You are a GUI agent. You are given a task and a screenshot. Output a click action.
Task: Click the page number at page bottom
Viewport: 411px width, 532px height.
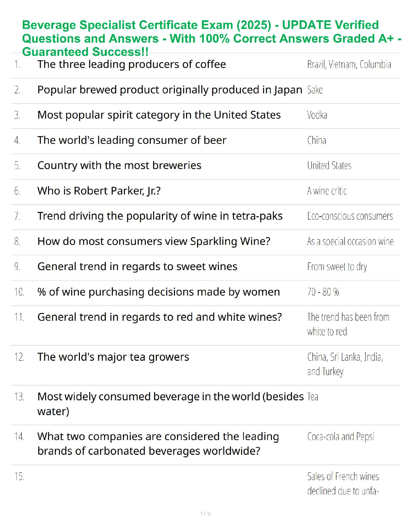tap(205, 514)
